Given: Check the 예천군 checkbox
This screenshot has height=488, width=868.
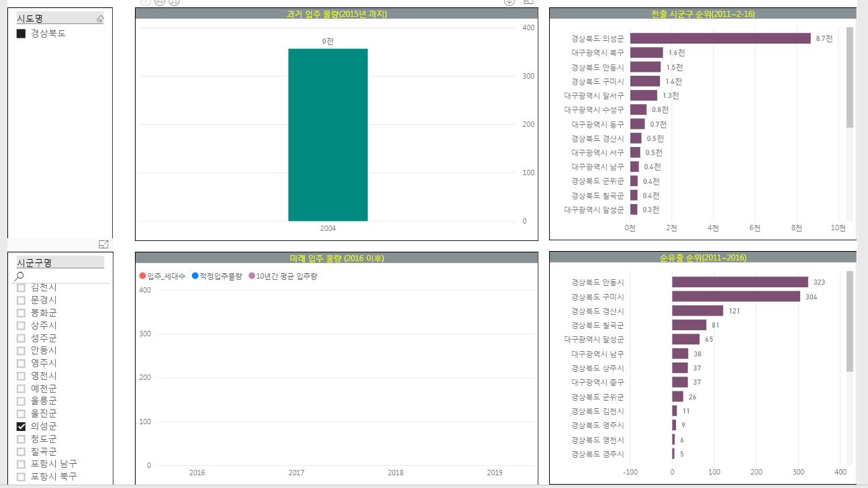Looking at the screenshot, I should pos(21,389).
